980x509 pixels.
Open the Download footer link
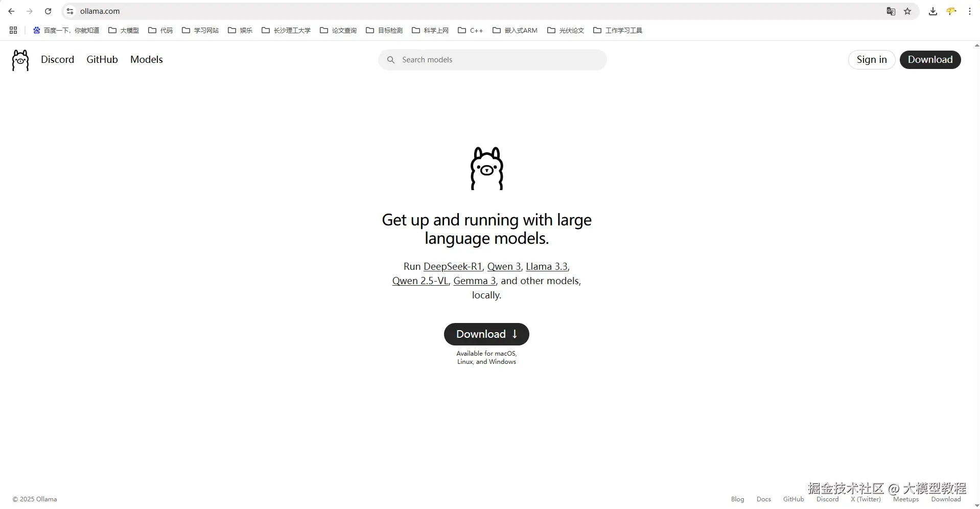click(946, 499)
